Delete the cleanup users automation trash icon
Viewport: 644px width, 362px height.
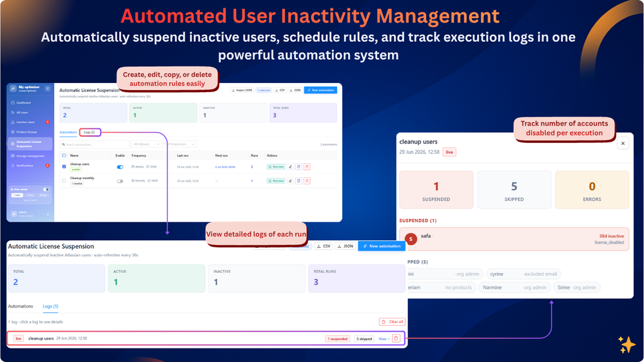(307, 167)
